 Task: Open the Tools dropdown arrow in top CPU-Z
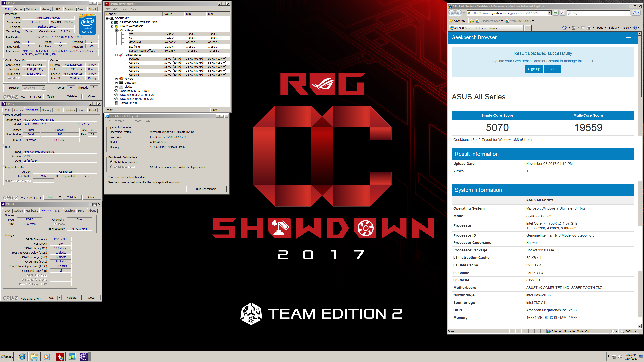click(x=60, y=96)
